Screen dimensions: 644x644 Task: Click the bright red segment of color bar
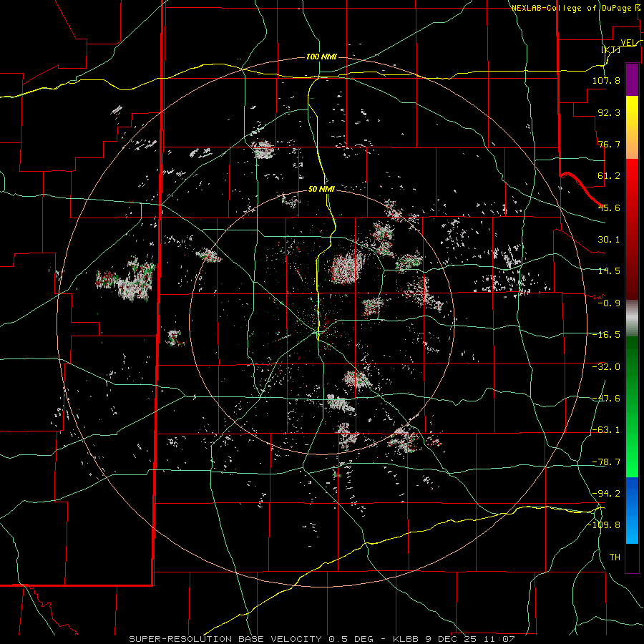pyautogui.click(x=632, y=230)
